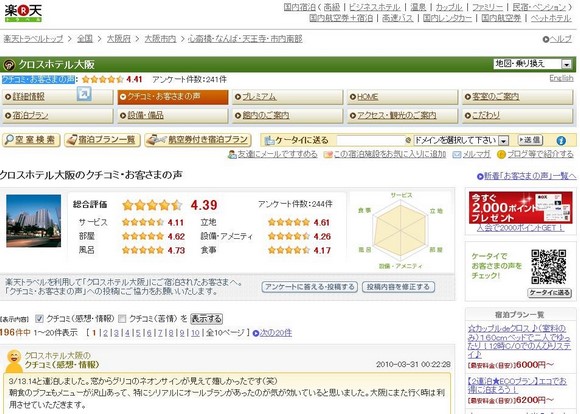Viewport: 580px width, 414px height.
Task: Click the 入会で2000ポイントGET！ link
Action: pyautogui.click(x=520, y=228)
